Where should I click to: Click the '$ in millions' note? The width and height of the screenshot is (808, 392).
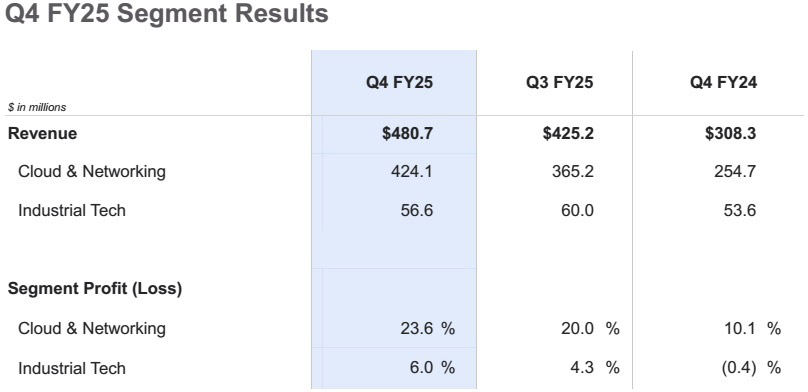coord(37,107)
